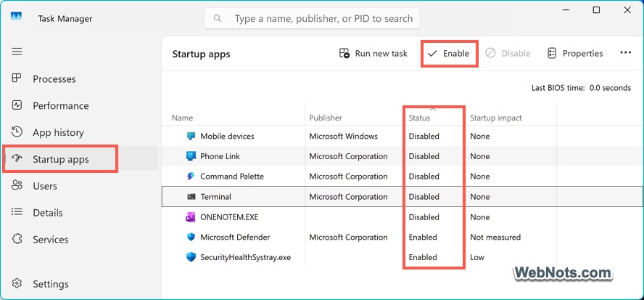
Task: Click the Performance graph icon in the sidebar
Action: pyautogui.click(x=17, y=105)
